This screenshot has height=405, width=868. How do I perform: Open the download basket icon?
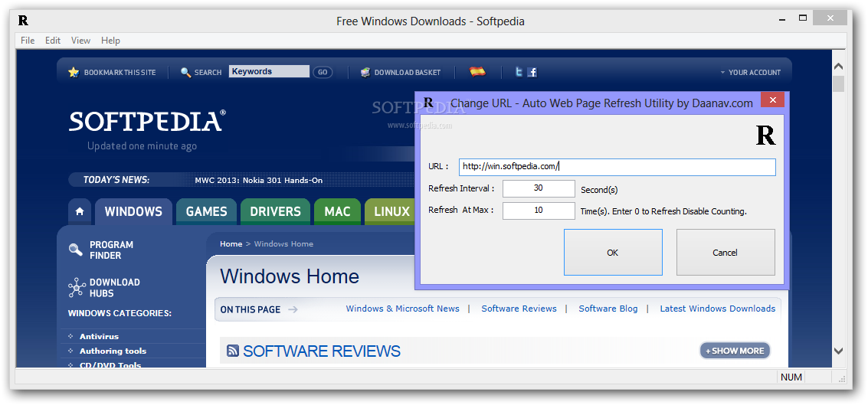click(365, 73)
